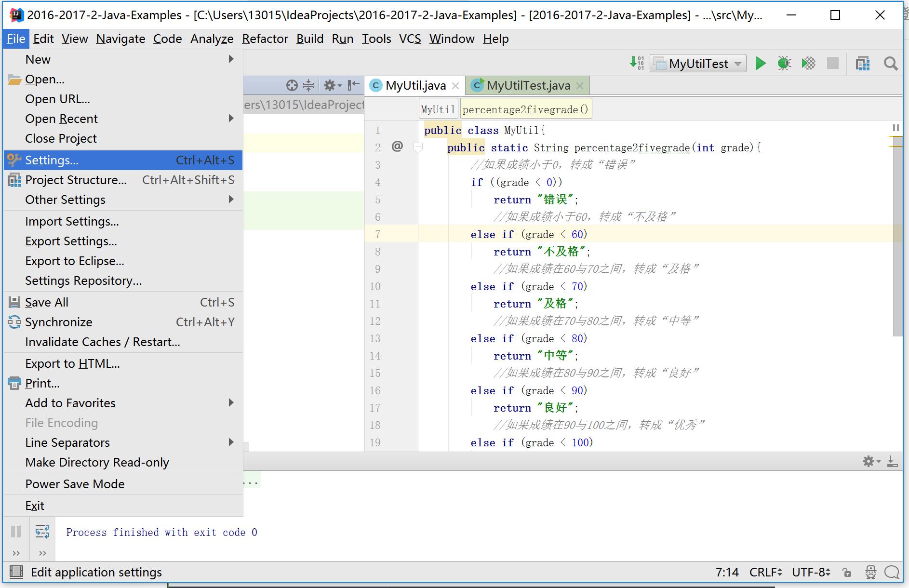Image resolution: width=909 pixels, height=588 pixels.
Task: Click the percentage2fivegrade() breadcrumb
Action: [525, 109]
